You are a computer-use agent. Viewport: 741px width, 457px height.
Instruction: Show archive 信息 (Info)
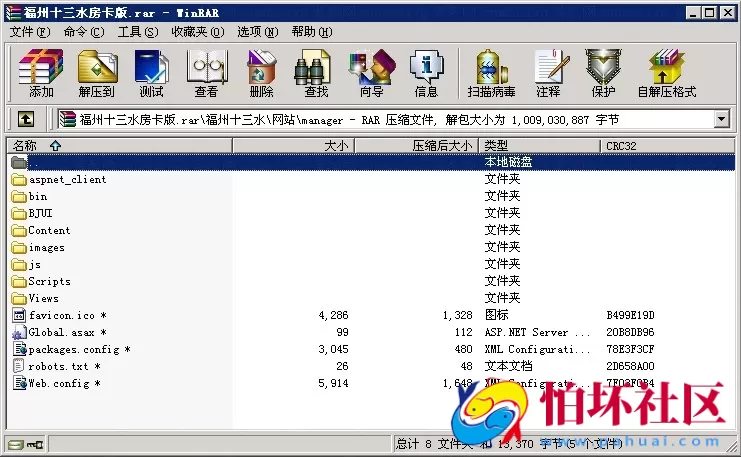click(426, 73)
